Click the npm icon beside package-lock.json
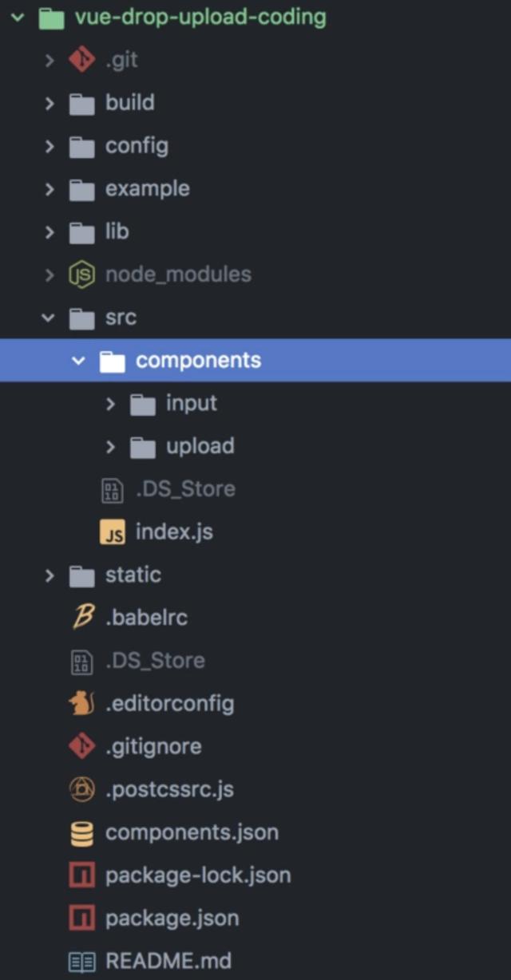The width and height of the screenshot is (511, 980). [81, 875]
